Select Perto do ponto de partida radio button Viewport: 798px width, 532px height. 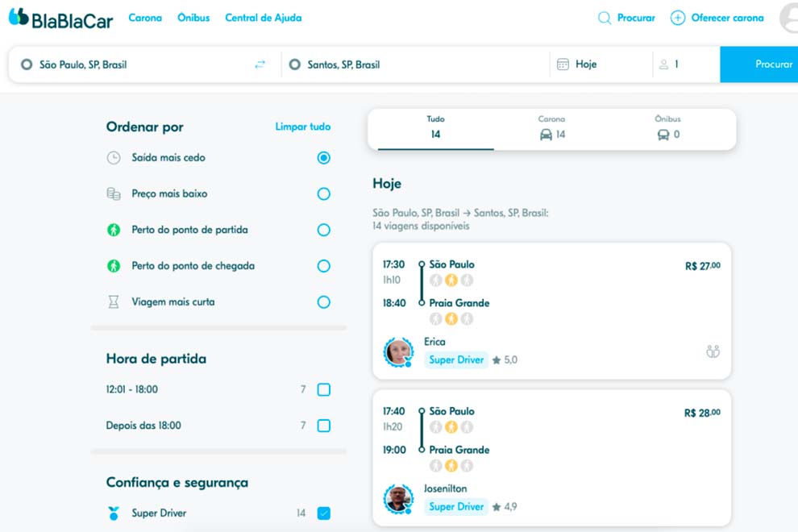324,230
